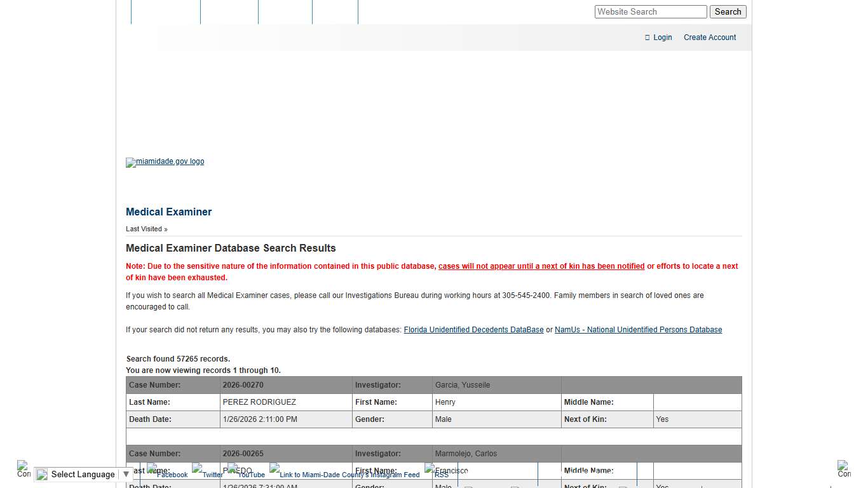Click inside the Website Search input field

[x=650, y=11]
